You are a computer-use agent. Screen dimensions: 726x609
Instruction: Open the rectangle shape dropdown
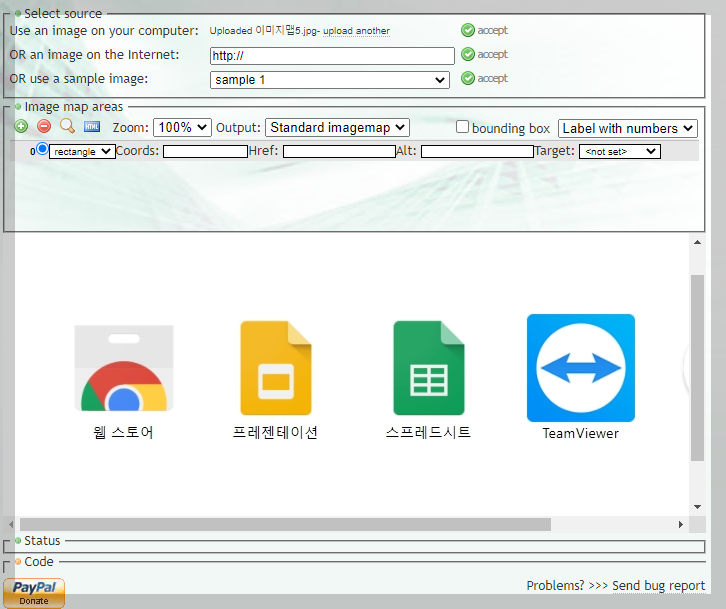pos(82,151)
